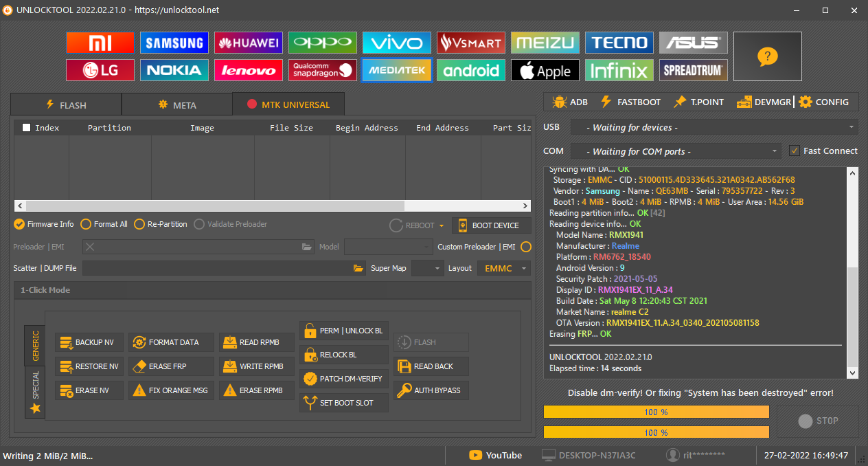Check the Index select-all checkbox
The height and width of the screenshot is (466, 868).
click(27, 127)
